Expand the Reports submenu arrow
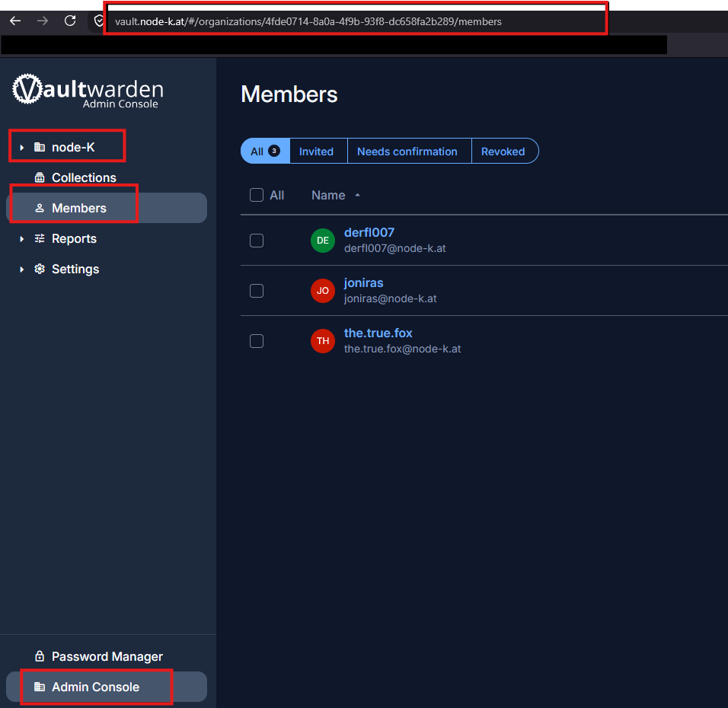 point(21,238)
